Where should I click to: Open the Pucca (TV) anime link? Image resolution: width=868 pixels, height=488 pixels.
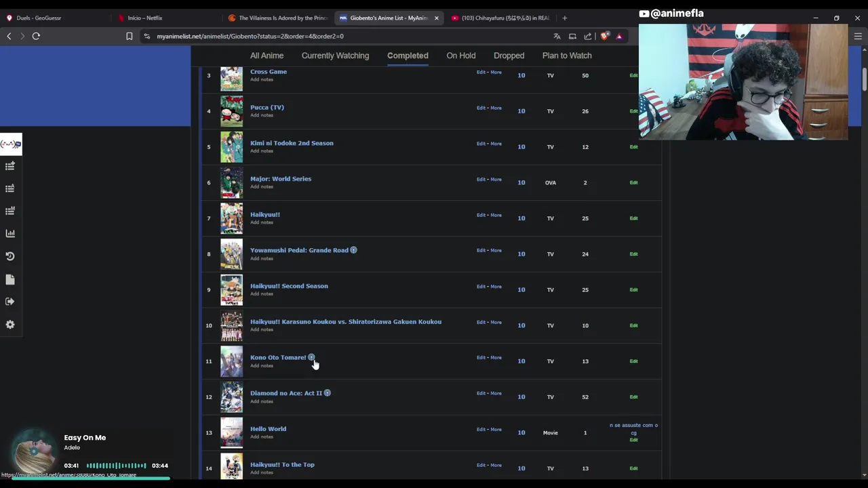click(267, 107)
